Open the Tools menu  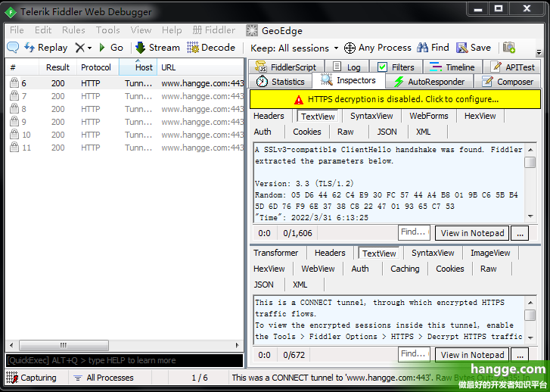108,30
